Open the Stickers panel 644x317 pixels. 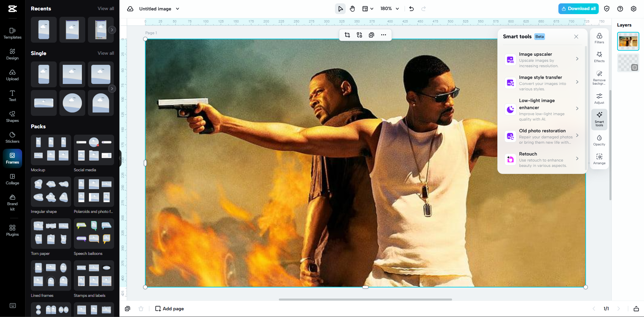click(12, 137)
